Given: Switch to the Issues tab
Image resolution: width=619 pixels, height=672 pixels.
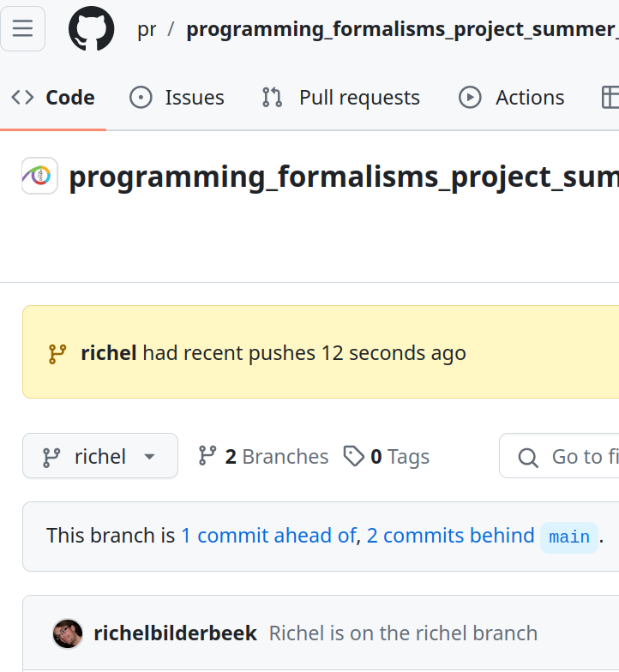Looking at the screenshot, I should pyautogui.click(x=177, y=98).
